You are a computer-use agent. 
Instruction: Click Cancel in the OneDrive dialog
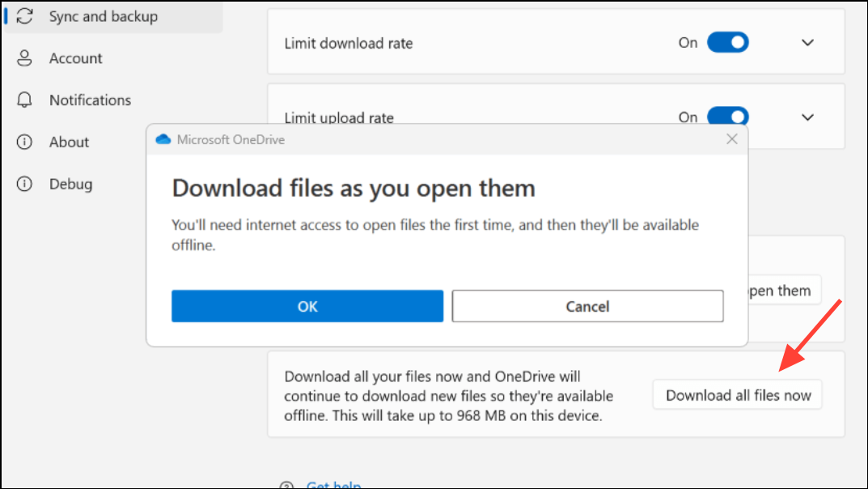coord(587,306)
